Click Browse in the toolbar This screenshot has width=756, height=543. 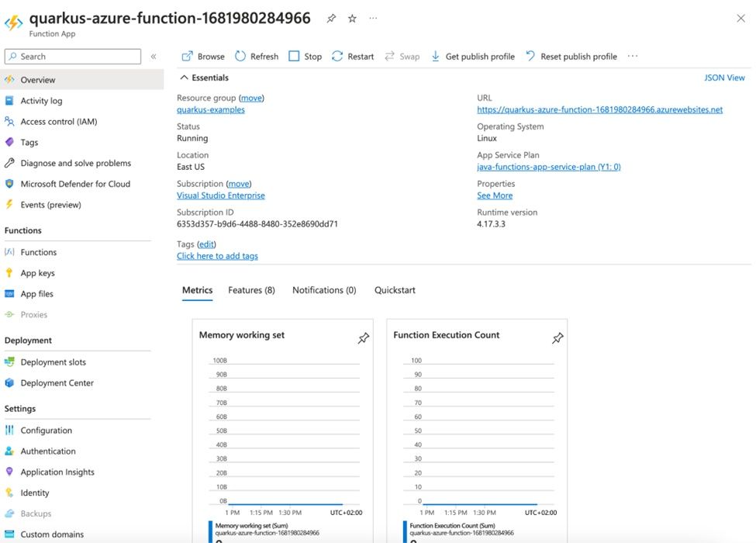203,57
